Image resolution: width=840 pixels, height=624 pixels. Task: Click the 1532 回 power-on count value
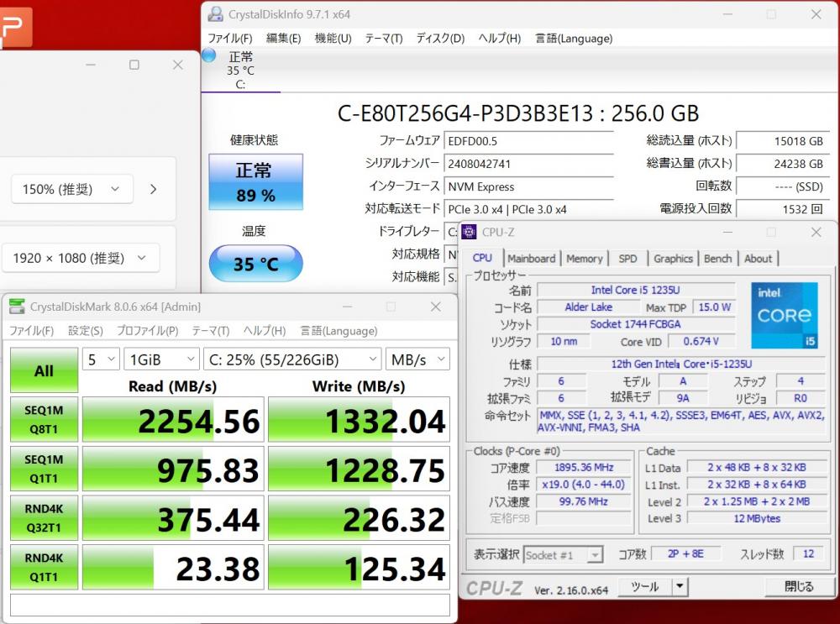[x=783, y=209]
